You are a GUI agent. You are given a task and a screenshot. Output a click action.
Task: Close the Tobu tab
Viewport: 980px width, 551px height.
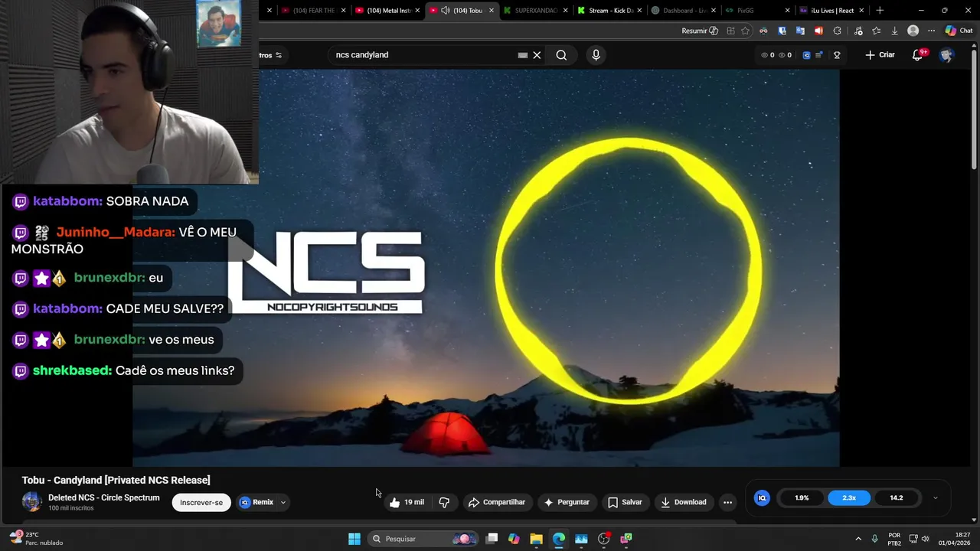[x=491, y=11]
